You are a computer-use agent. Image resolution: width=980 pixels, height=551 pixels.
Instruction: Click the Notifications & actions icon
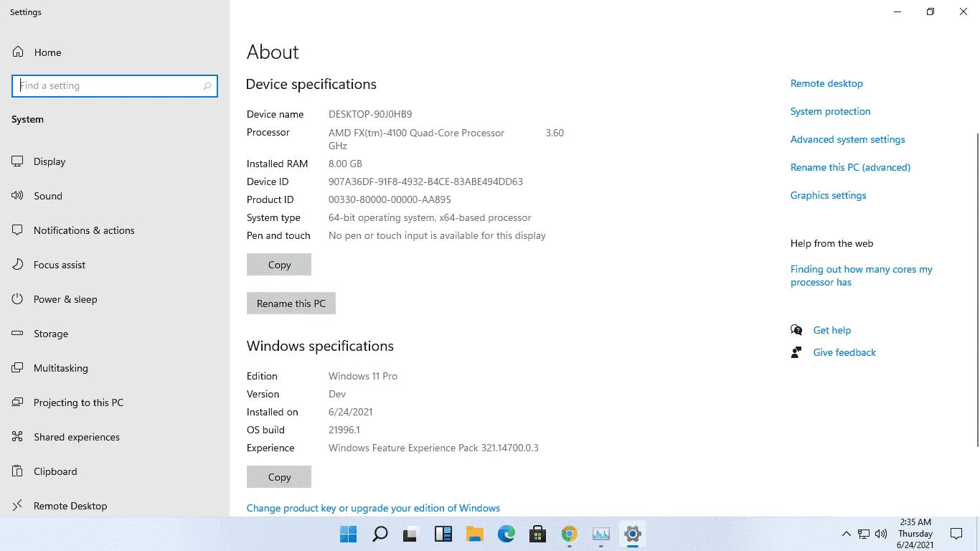pos(18,230)
